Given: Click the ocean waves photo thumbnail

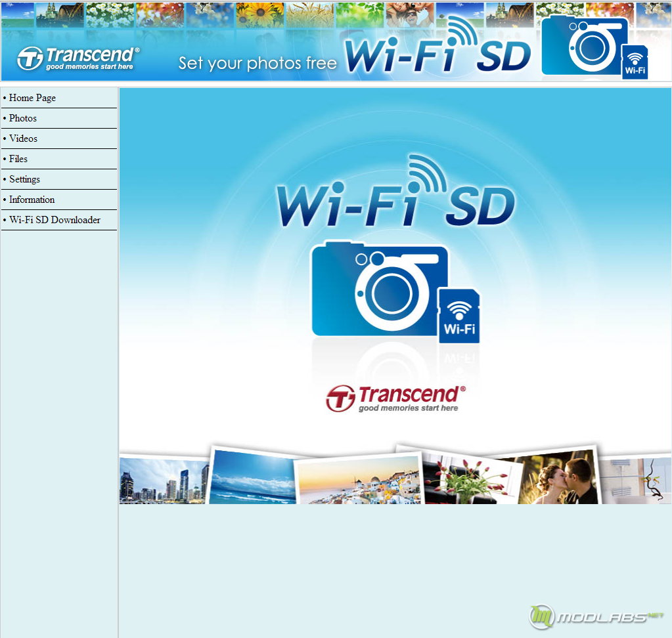Looking at the screenshot, I should click(x=252, y=477).
